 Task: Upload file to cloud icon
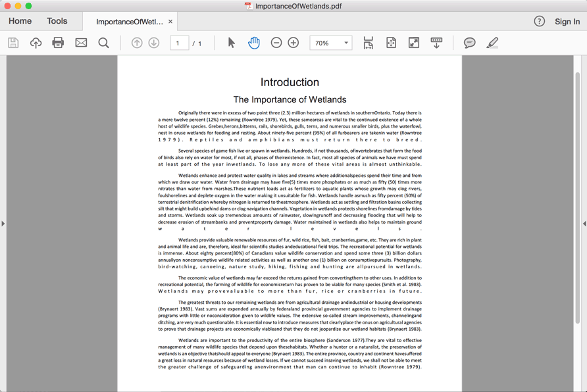[x=36, y=43]
